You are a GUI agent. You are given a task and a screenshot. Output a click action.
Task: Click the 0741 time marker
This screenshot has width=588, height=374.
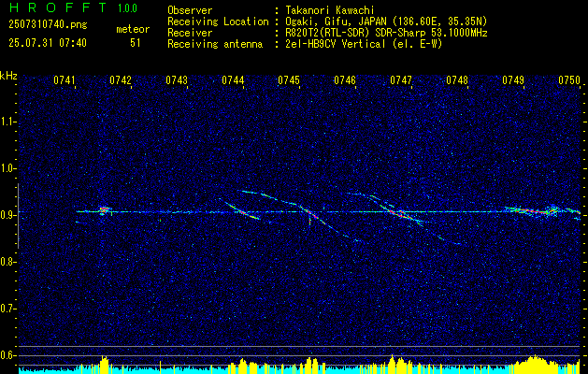65,80
